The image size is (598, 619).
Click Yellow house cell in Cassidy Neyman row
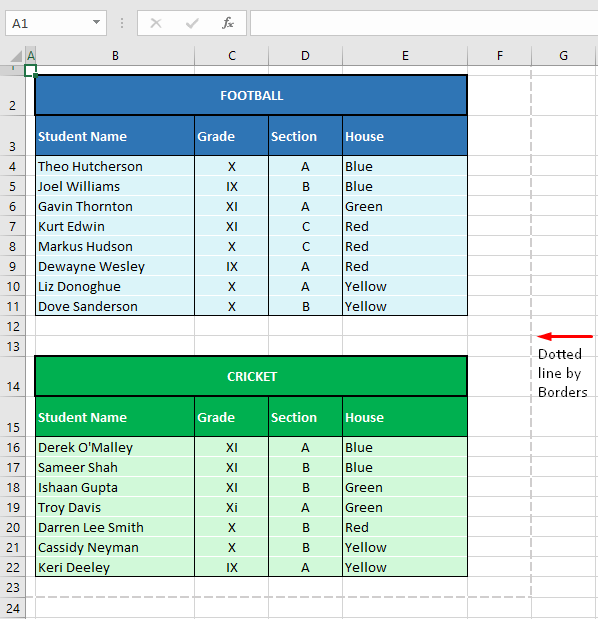coord(405,548)
